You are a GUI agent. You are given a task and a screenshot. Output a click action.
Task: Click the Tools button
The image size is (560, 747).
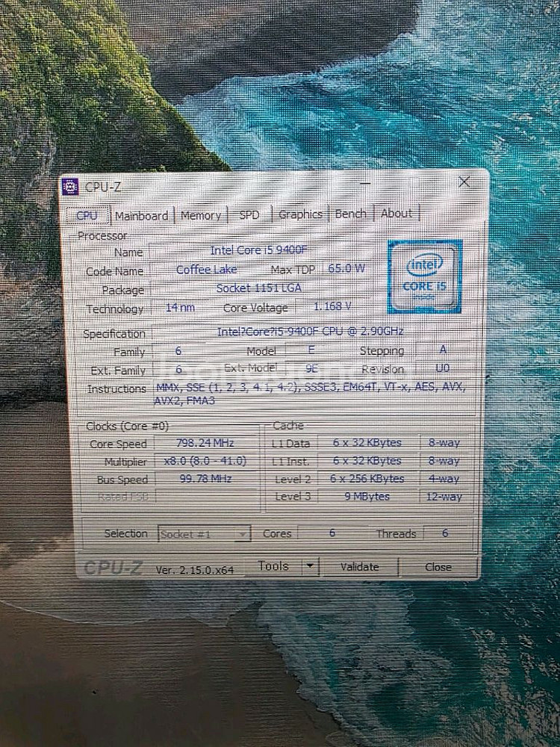click(x=273, y=566)
